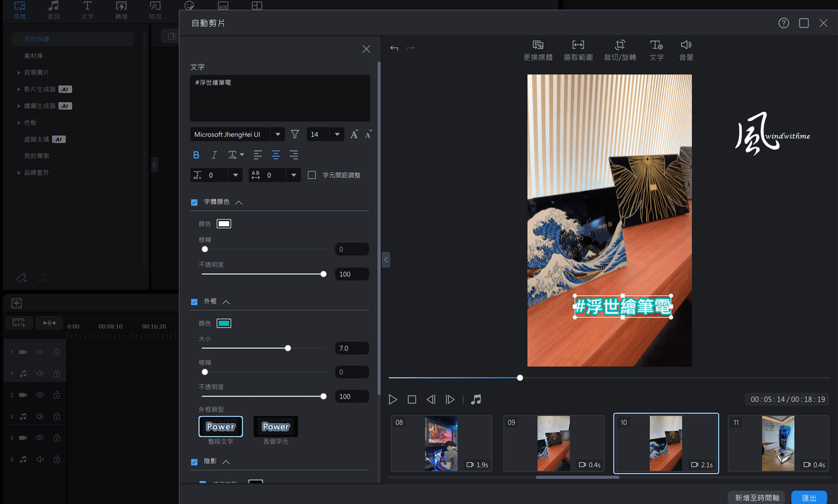The height and width of the screenshot is (504, 838).
Task: Open the 轉場 tab in main window
Action: (121, 10)
